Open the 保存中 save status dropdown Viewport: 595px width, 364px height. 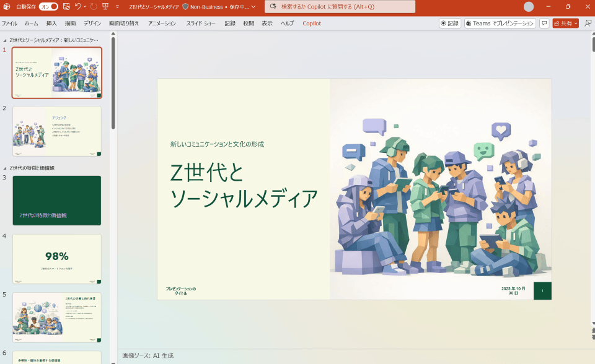(254, 6)
